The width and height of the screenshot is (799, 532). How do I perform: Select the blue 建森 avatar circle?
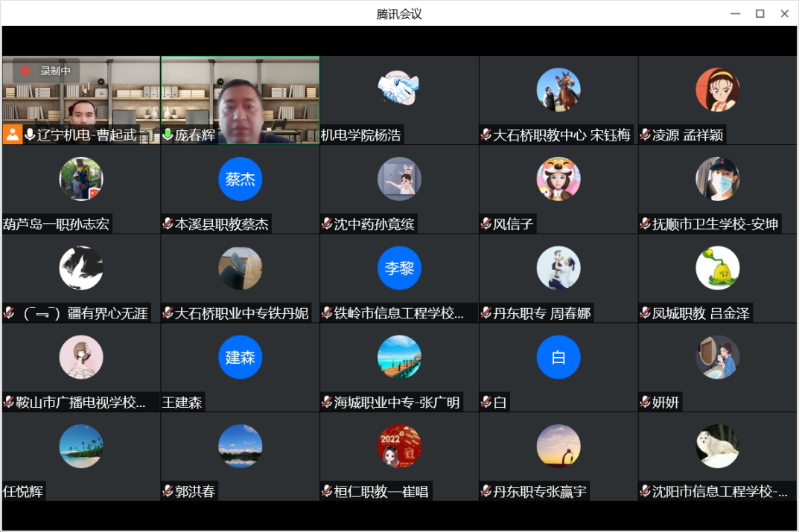click(x=240, y=357)
